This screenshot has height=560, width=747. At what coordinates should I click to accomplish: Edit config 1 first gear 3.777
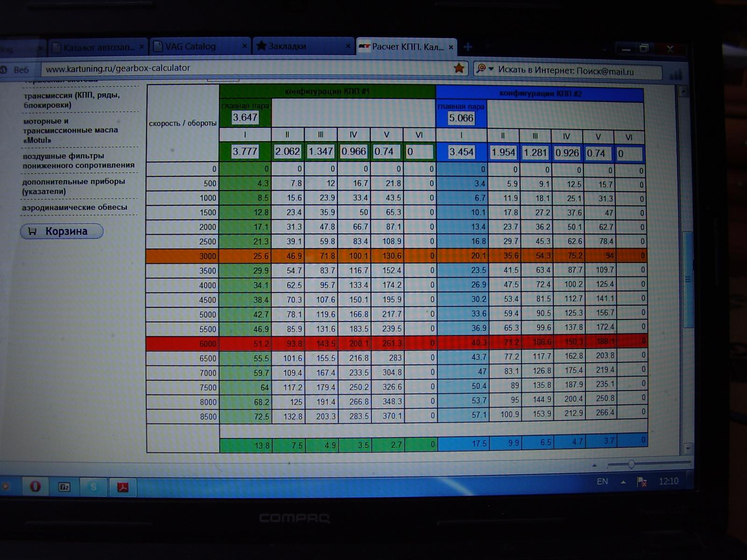coord(245,151)
